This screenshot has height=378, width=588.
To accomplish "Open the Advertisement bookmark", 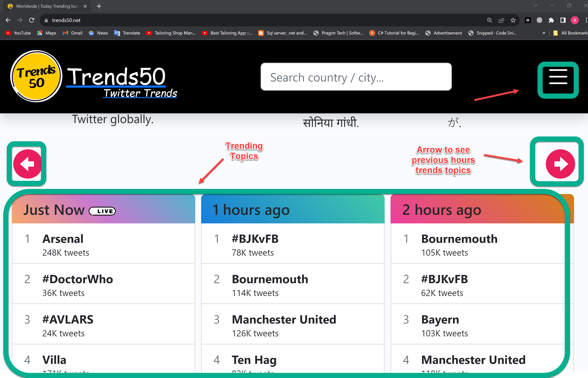I will 444,33.
